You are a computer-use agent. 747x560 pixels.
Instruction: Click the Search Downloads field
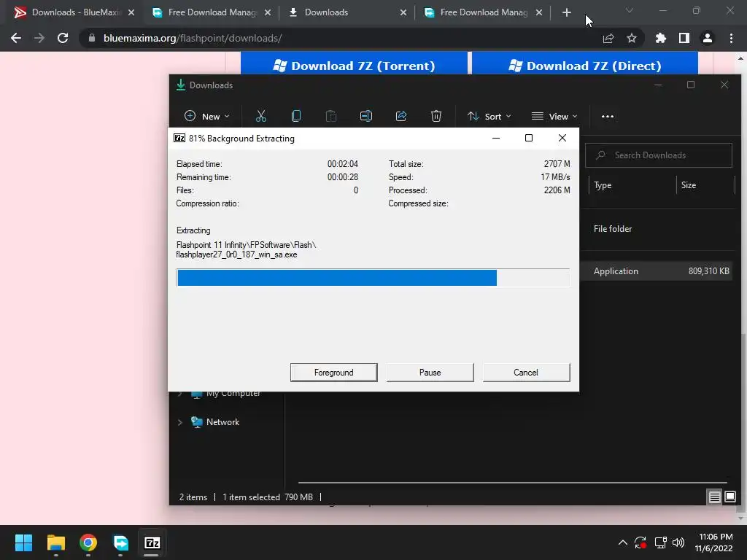coord(659,155)
